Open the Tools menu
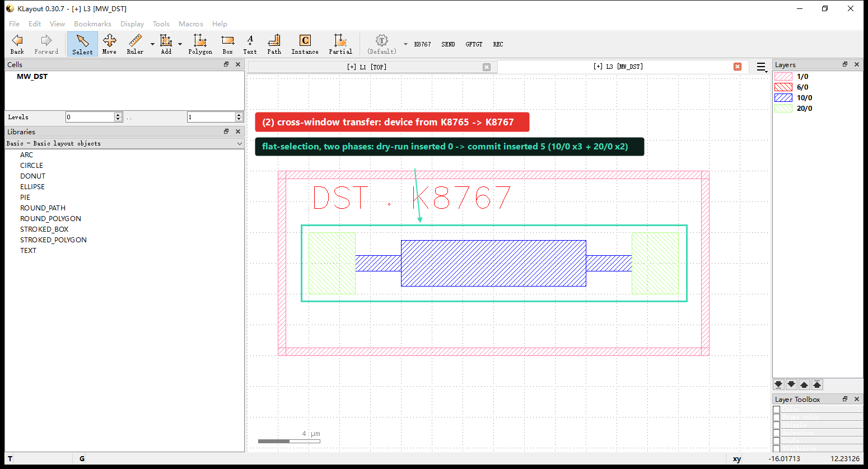This screenshot has width=868, height=469. (161, 24)
